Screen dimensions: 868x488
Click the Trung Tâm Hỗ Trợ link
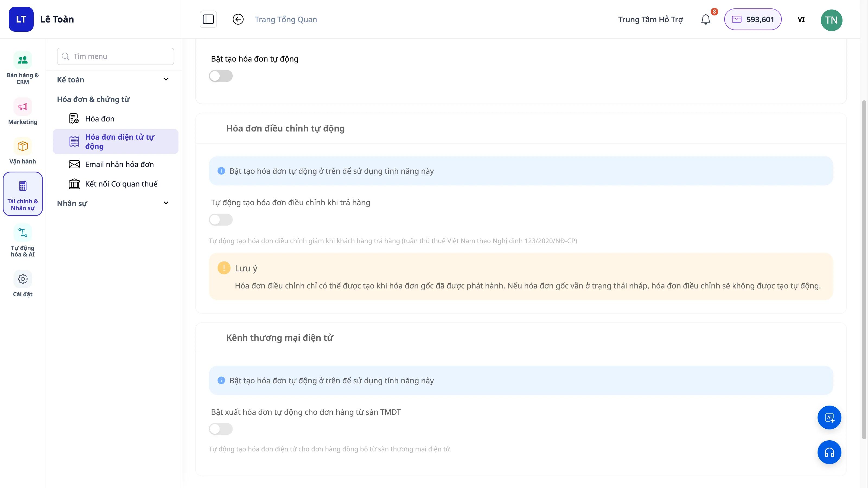coord(650,20)
